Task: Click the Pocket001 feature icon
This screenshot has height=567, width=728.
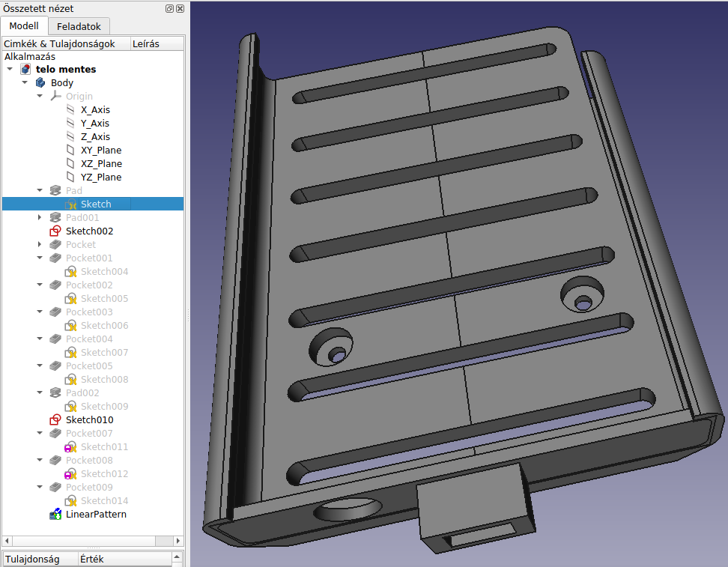Action: coord(55,258)
